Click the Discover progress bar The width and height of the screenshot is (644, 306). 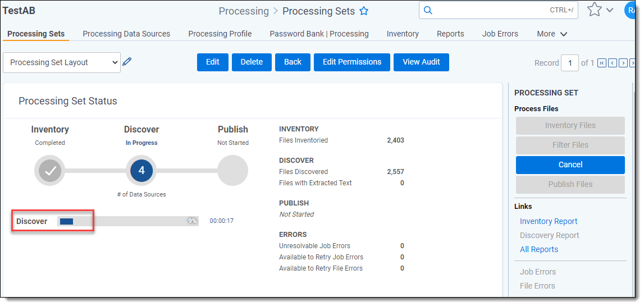pyautogui.click(x=127, y=221)
